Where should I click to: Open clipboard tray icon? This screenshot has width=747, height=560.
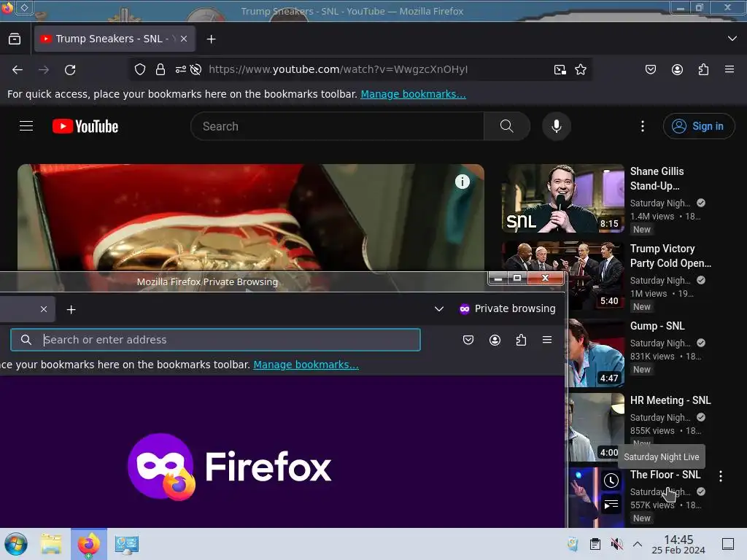coord(595,544)
